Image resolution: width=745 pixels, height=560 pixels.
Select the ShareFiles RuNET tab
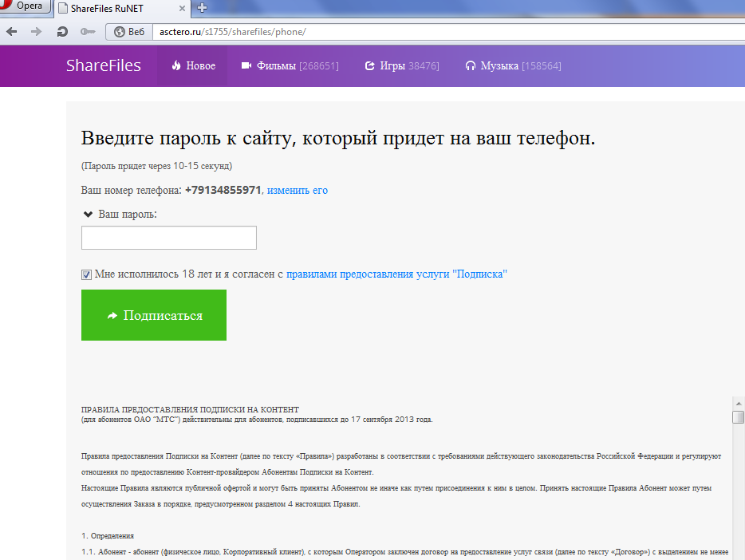122,9
